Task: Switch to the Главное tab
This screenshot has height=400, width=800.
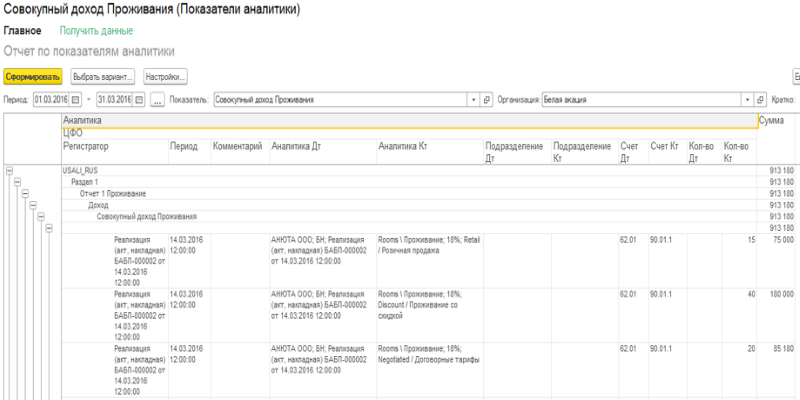Action: click(x=22, y=31)
